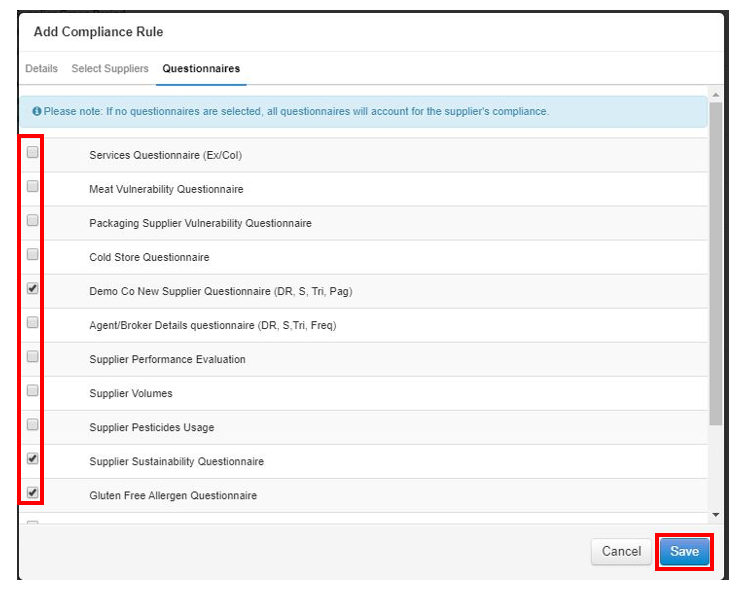Image resolution: width=755 pixels, height=590 pixels.
Task: Select the Questionnaires tab
Action: 201,68
